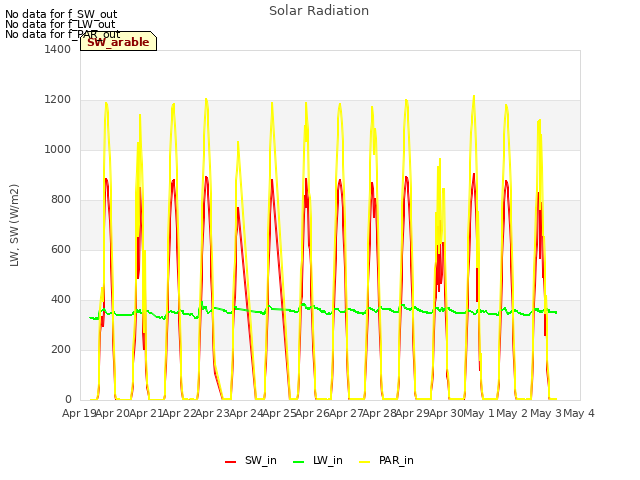
Task: Click the May 1 x-axis date label
Action: (x=479, y=413)
